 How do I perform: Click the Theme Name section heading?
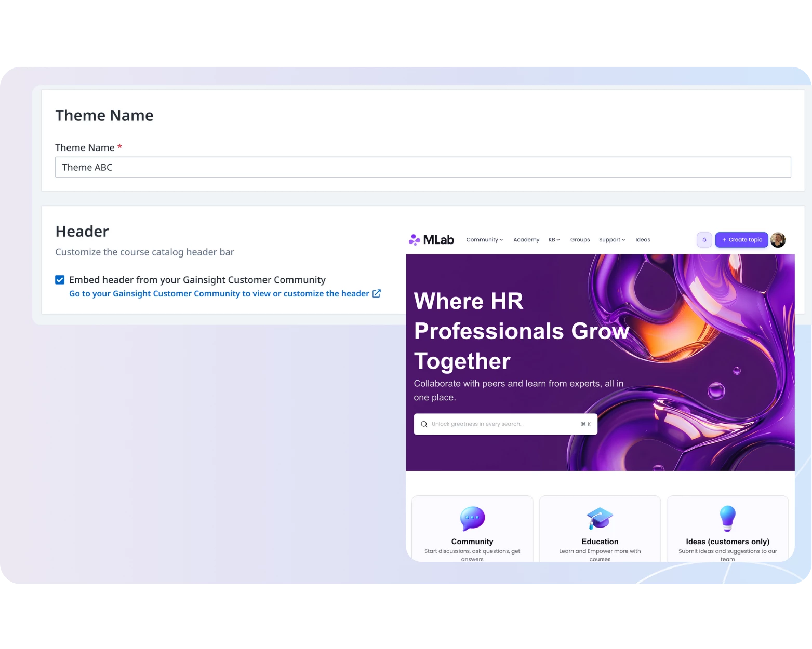click(x=104, y=115)
